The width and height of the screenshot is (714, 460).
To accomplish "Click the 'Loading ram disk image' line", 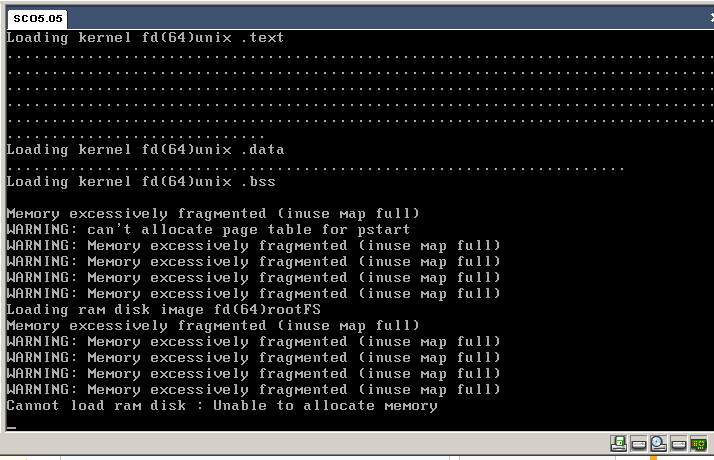I will (x=164, y=310).
